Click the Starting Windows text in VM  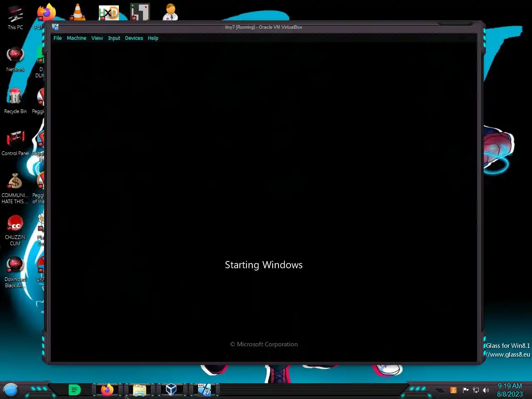click(264, 265)
